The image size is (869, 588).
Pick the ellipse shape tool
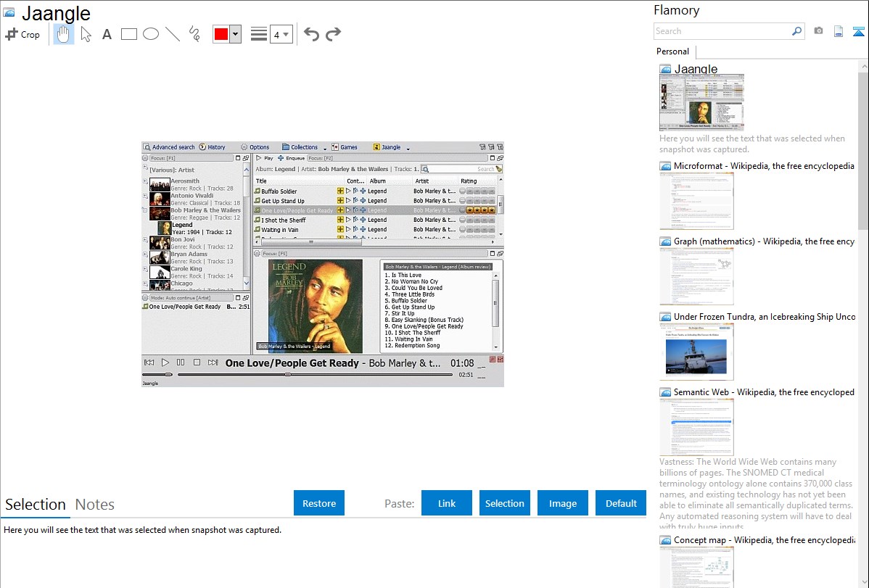click(x=151, y=34)
